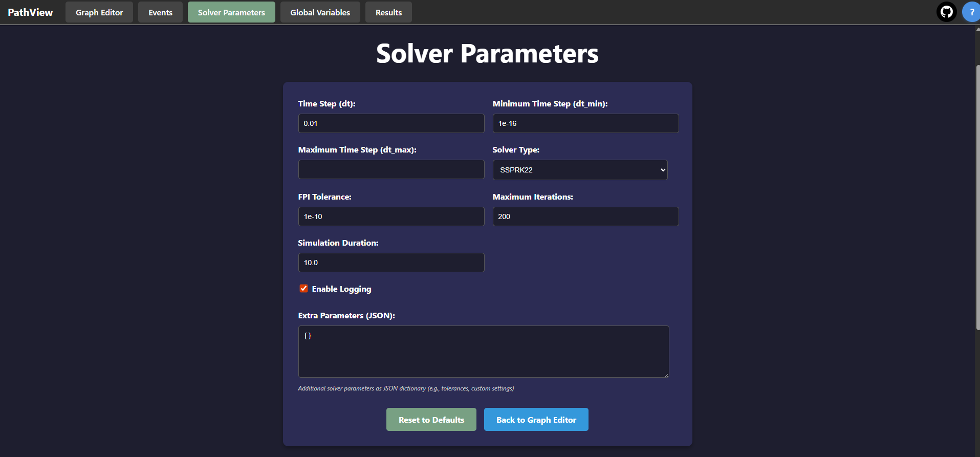Click the page vertical scrollbar

point(977,197)
